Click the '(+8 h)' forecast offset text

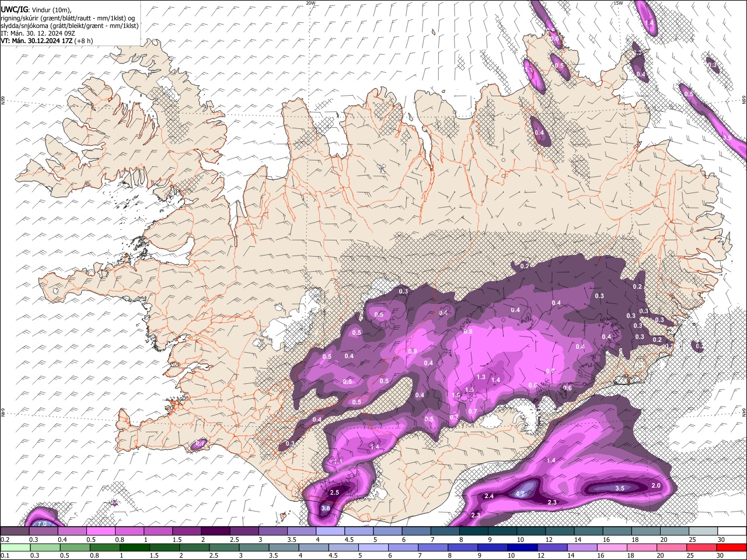(x=83, y=41)
